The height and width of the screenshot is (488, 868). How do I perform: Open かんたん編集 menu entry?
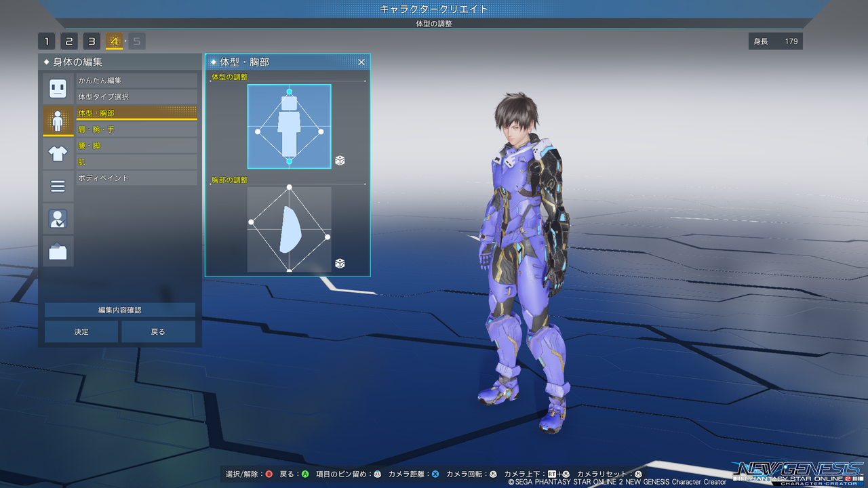click(x=136, y=81)
